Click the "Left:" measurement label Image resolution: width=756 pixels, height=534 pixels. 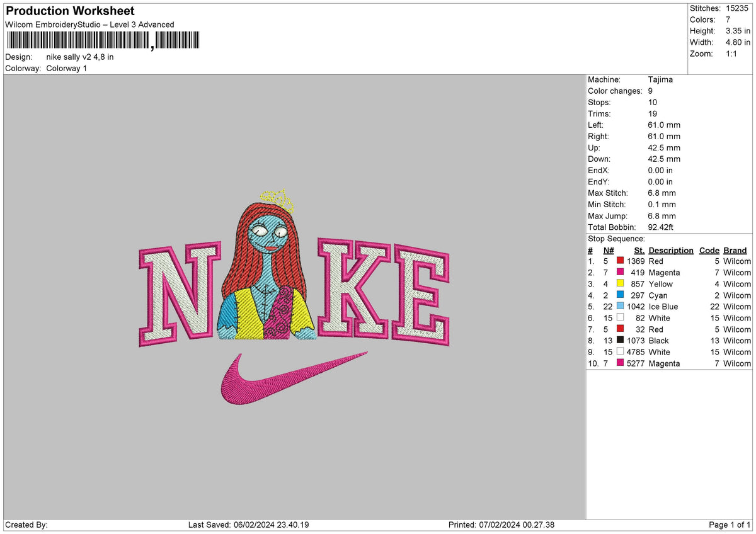coord(596,125)
